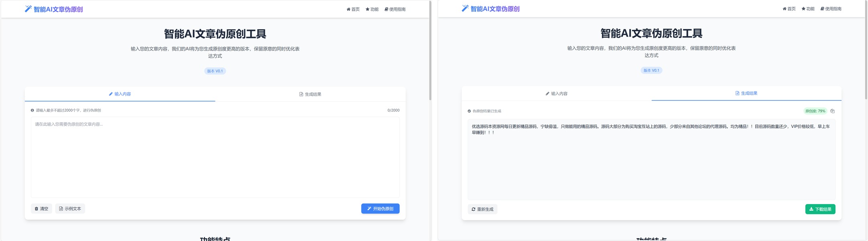The image size is (868, 241).
Task: Switch to 输入内容 tab in right window
Action: 557,94
